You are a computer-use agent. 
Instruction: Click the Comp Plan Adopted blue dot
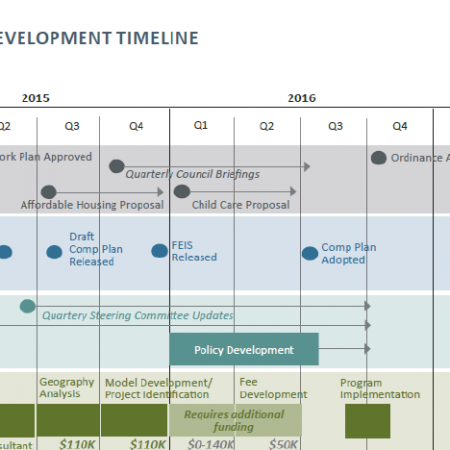(x=310, y=253)
